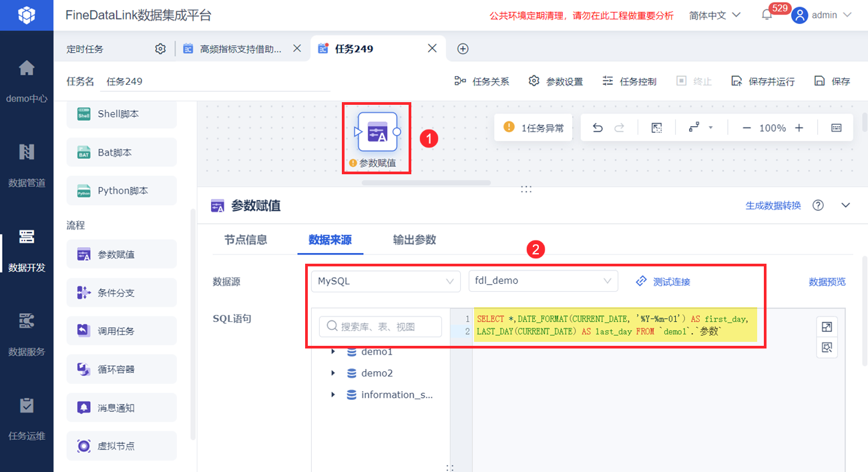
Task: Click the 测试连接 link
Action: pyautogui.click(x=663, y=282)
